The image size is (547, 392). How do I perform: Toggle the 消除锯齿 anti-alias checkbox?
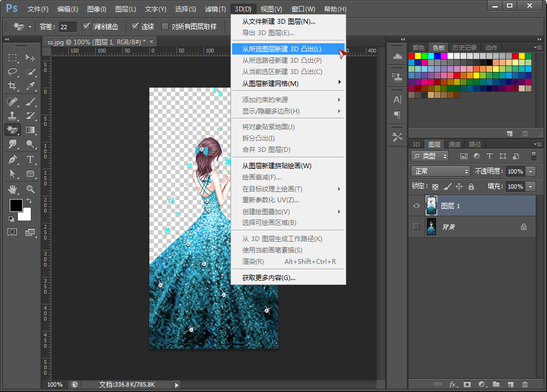pyautogui.click(x=87, y=26)
